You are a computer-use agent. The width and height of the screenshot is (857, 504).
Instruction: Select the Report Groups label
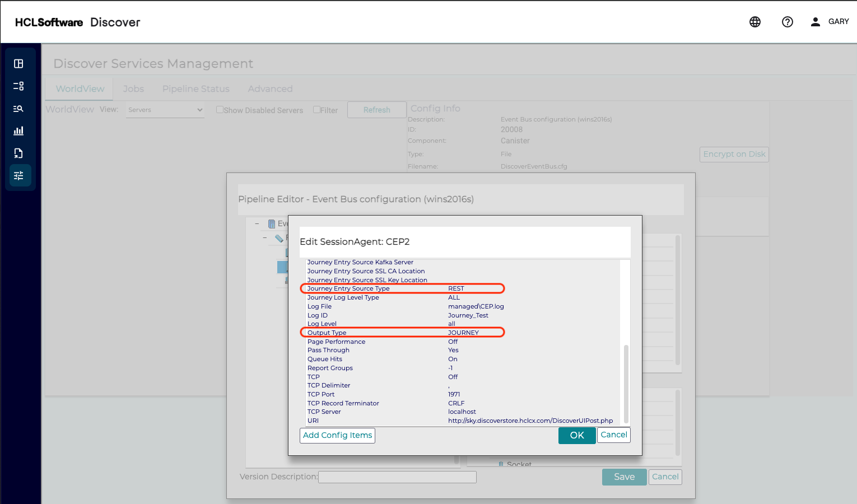(x=330, y=368)
